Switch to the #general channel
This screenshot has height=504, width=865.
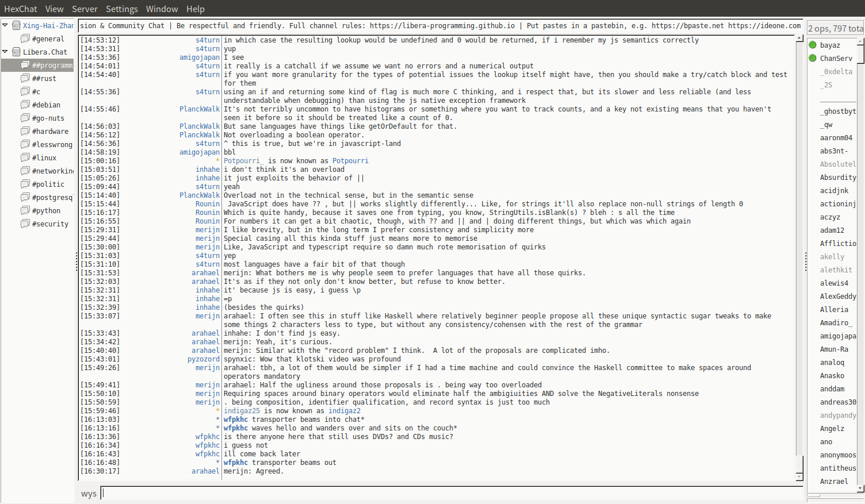pyautogui.click(x=48, y=39)
